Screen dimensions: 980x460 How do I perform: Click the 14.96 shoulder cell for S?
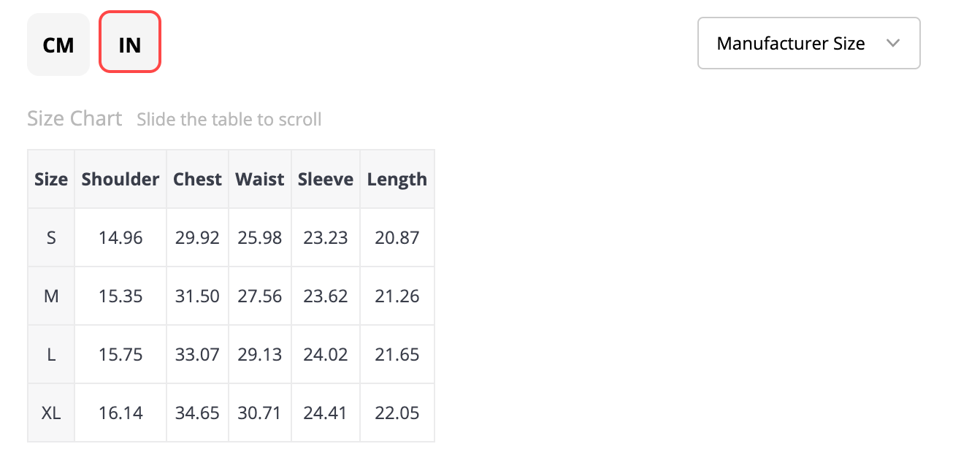(x=120, y=237)
